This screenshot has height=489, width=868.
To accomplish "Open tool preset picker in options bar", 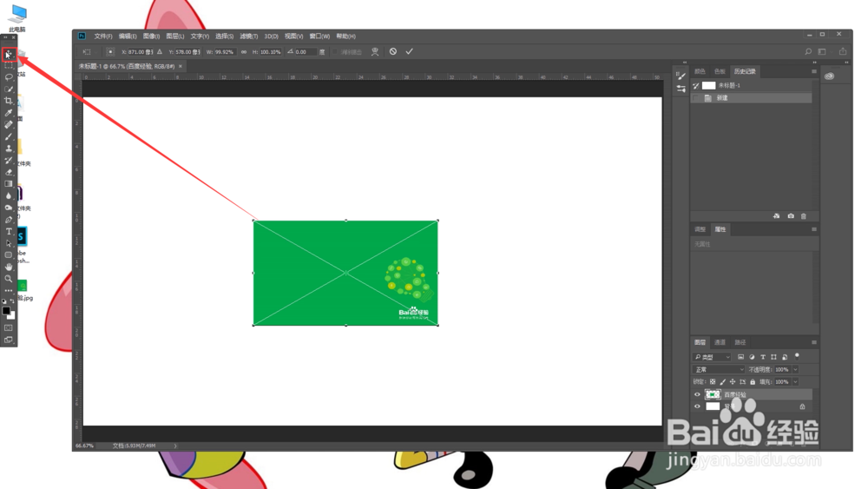I will (89, 51).
